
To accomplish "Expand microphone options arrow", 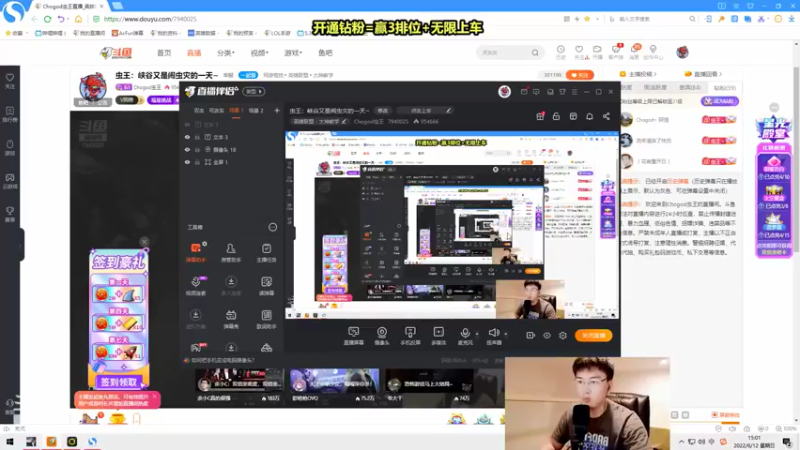I will tap(477, 334).
